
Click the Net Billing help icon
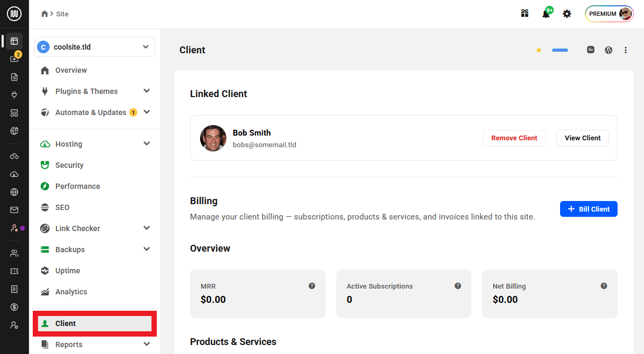604,286
